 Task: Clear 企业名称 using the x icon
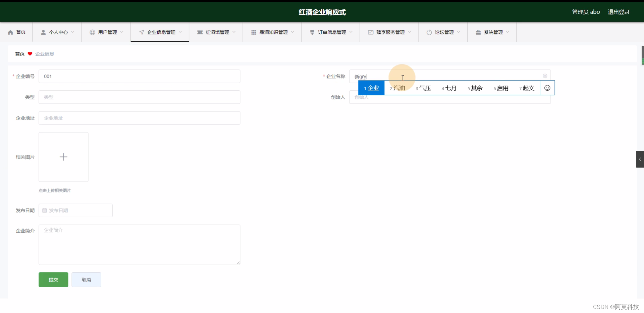click(545, 76)
